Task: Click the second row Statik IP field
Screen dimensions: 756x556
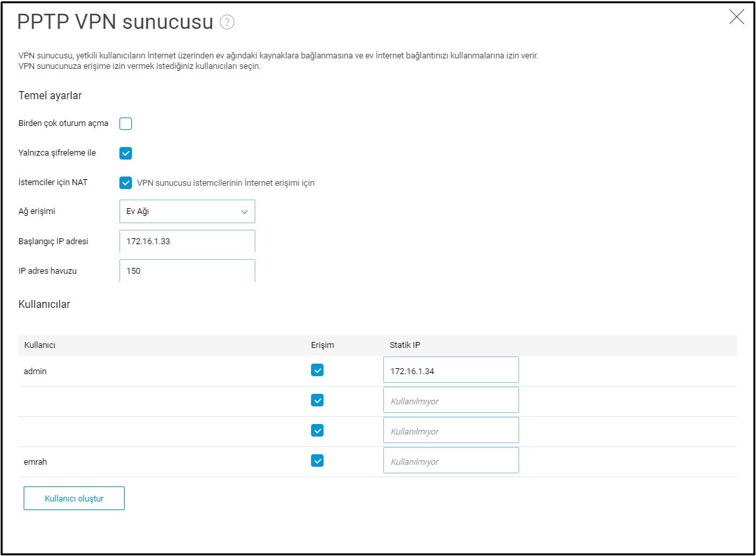Action: tap(451, 400)
